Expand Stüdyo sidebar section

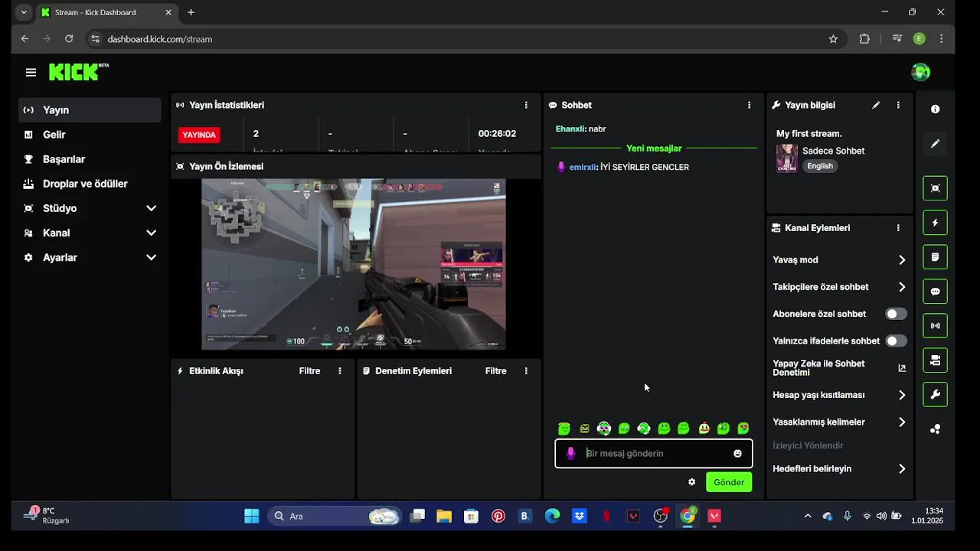click(90, 208)
